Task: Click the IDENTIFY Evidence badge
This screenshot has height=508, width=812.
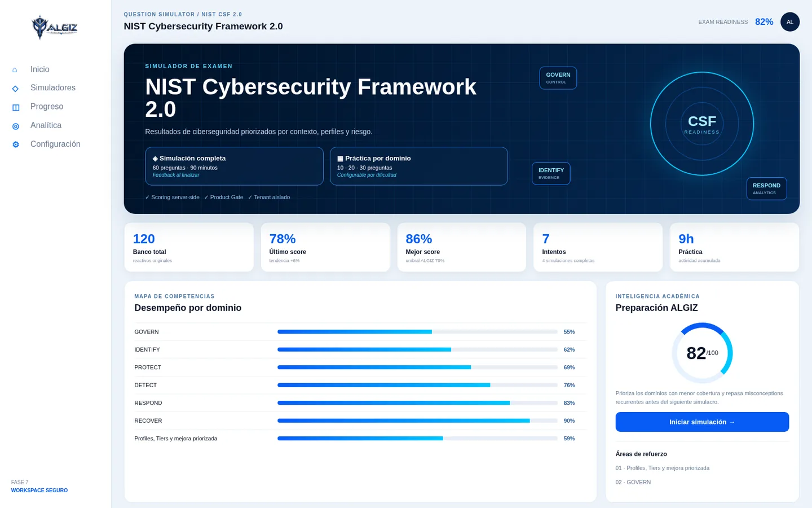Action: [551, 173]
